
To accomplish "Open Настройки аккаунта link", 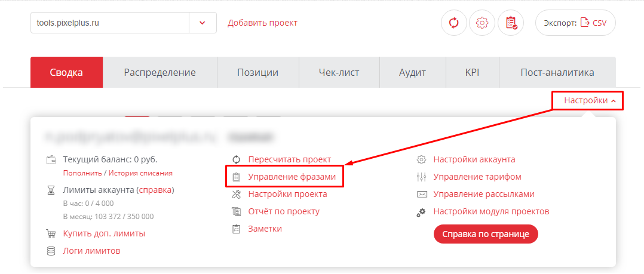I will (x=474, y=159).
